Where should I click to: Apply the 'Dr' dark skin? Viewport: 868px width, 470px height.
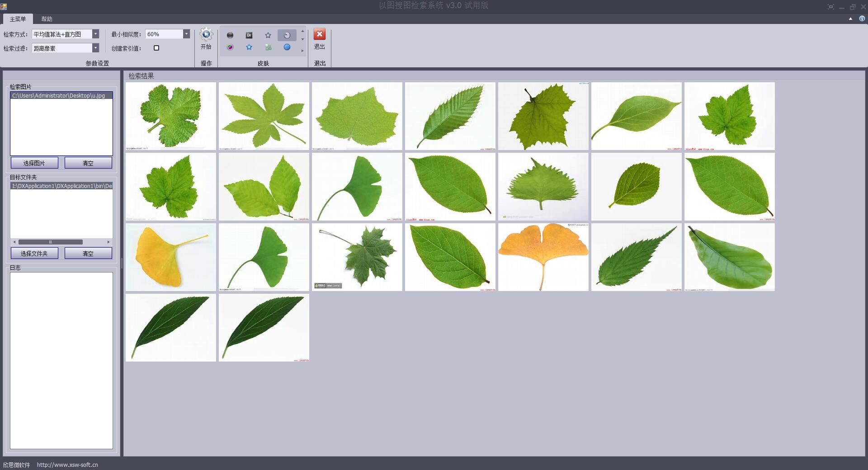click(249, 35)
